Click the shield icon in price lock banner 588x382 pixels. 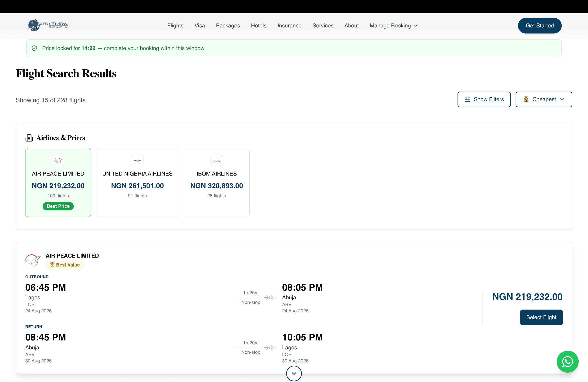point(34,48)
